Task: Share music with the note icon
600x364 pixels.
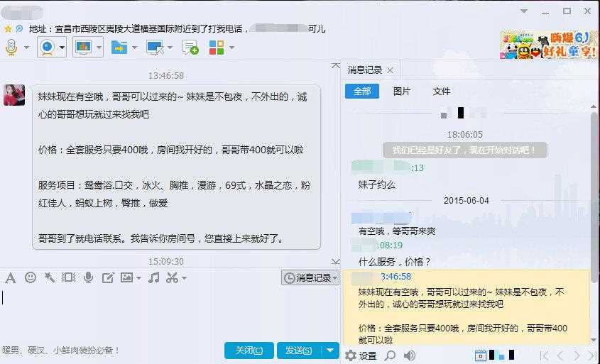Action: click(154, 277)
